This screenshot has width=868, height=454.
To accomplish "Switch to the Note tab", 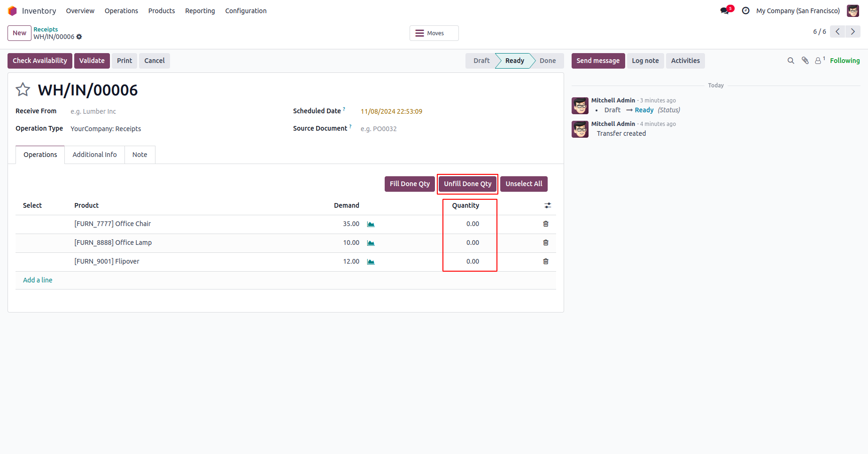I will click(139, 155).
